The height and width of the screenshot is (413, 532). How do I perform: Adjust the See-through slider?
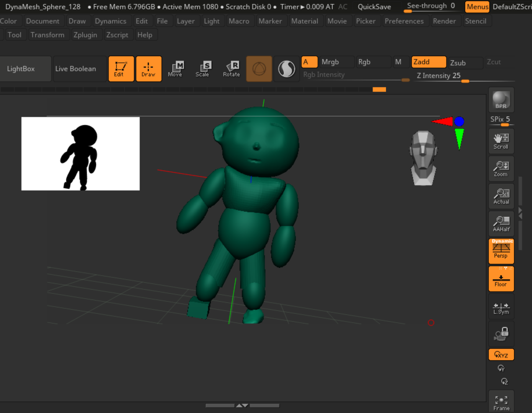(x=432, y=6)
